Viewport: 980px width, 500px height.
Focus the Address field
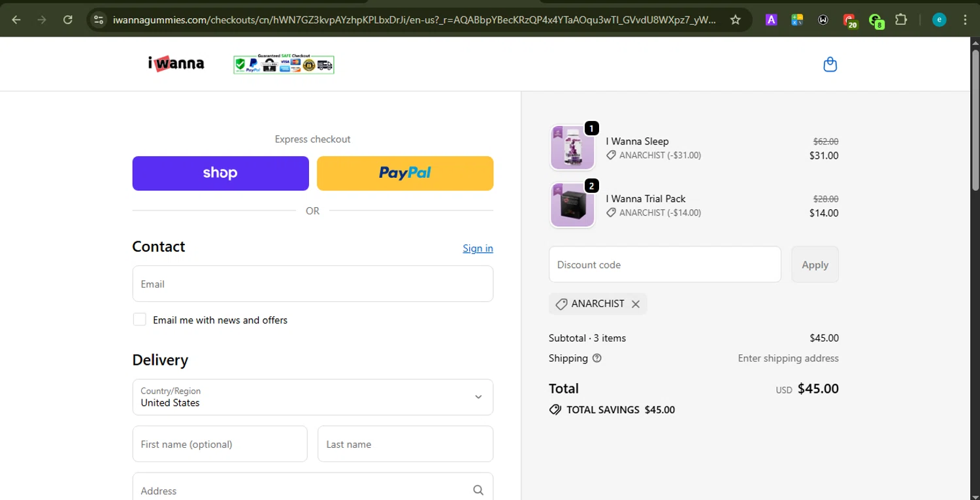pos(313,487)
